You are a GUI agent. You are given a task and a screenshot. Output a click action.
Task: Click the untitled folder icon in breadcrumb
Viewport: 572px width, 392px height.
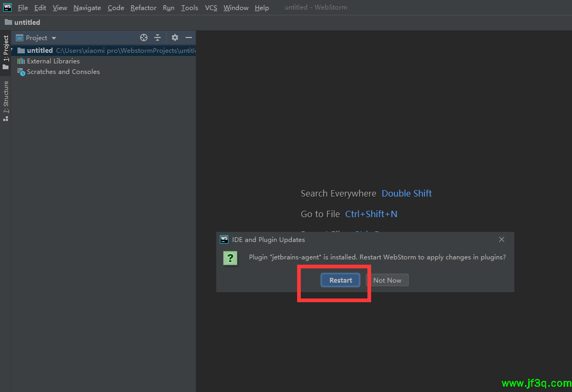point(8,23)
